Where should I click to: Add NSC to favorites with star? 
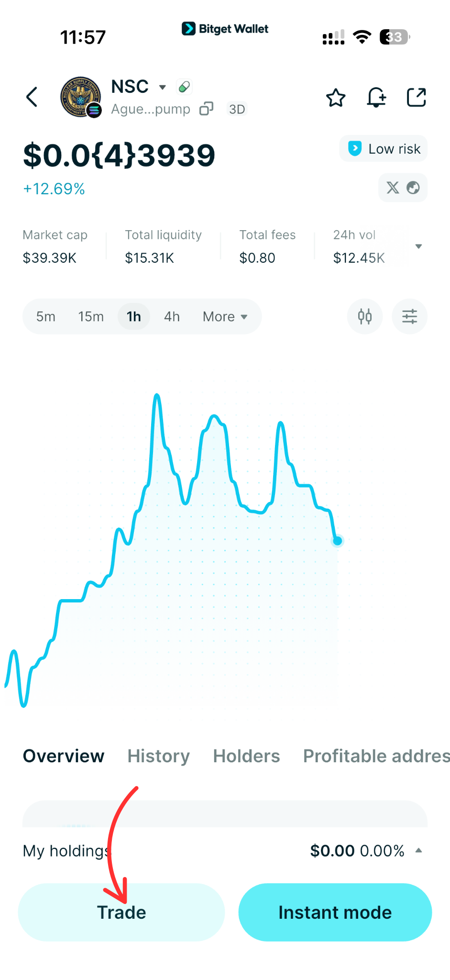coord(336,98)
